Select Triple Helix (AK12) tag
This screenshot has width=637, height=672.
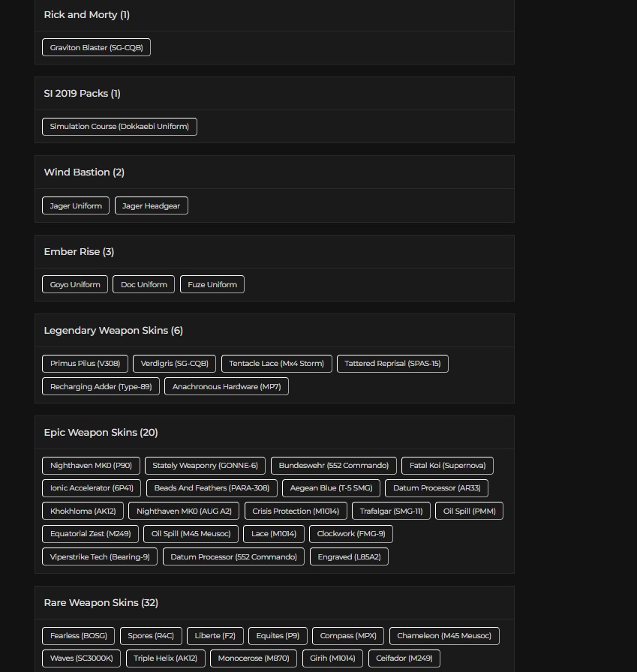tap(166, 658)
